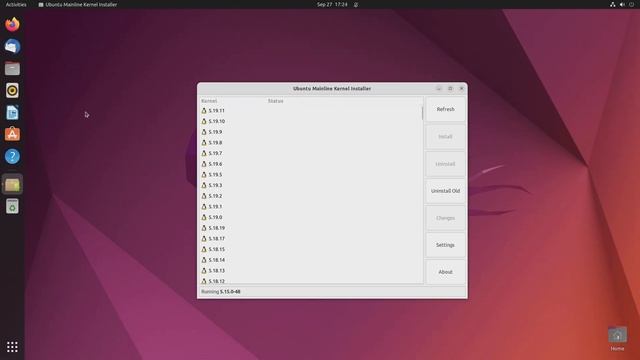Click the disabled Uninstall button
This screenshot has height=360, width=640.
click(x=445, y=164)
